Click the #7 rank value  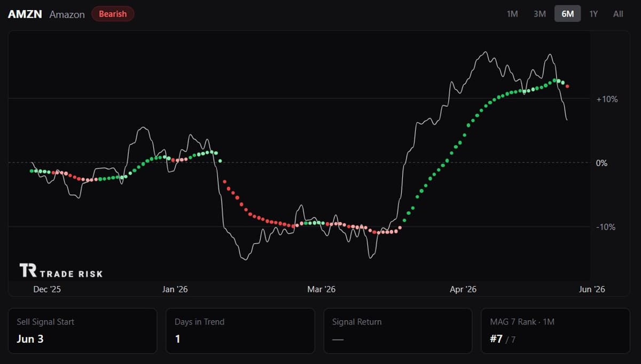[496, 339]
